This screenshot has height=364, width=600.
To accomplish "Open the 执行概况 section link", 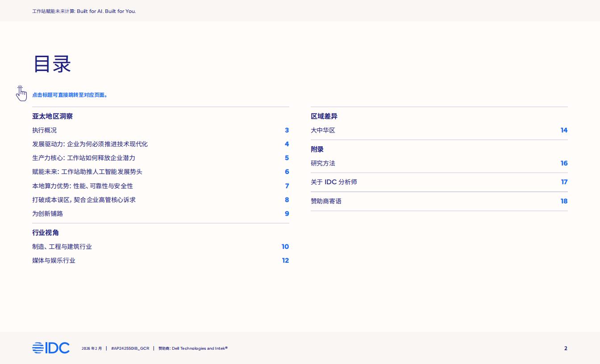I will tap(45, 130).
